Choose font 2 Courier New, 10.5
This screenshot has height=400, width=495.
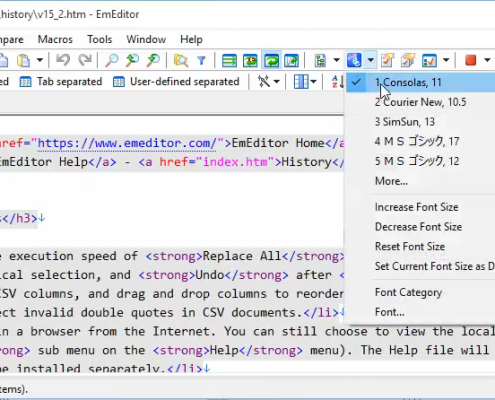[420, 102]
